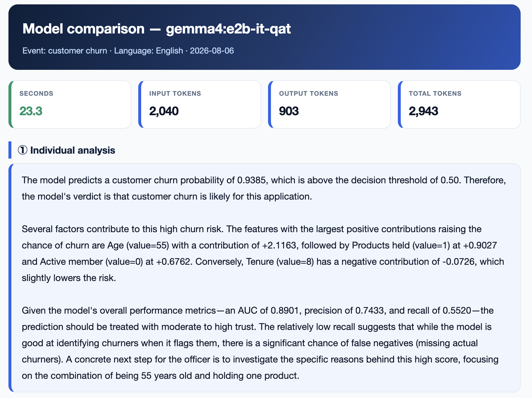Click the 2,943 total tokens value
The height and width of the screenshot is (398, 532).
[x=423, y=111]
